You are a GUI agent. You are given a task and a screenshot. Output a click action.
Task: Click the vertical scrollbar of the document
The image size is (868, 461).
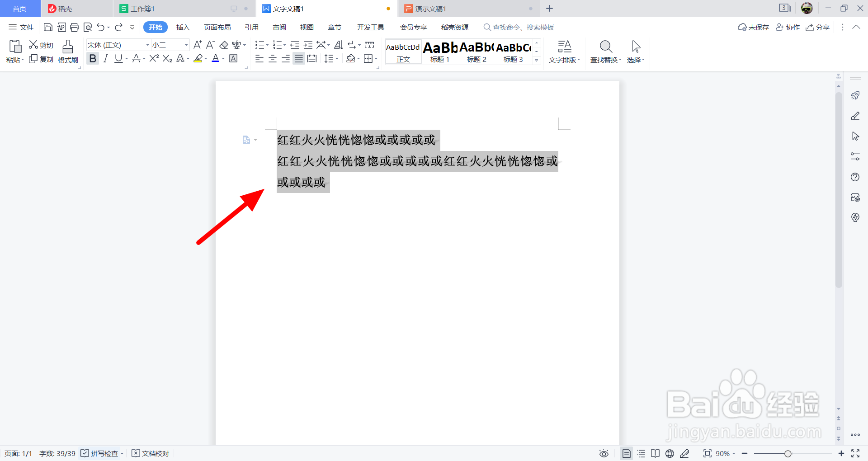click(839, 190)
